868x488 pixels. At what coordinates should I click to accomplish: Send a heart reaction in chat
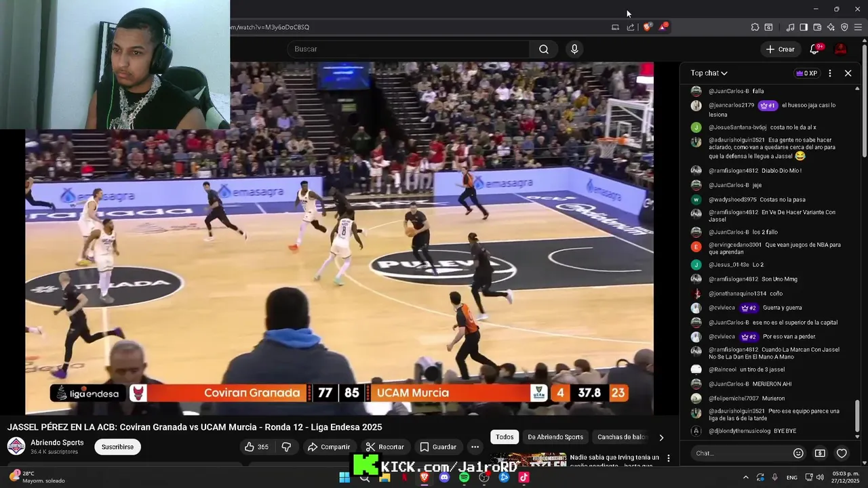[x=842, y=453]
